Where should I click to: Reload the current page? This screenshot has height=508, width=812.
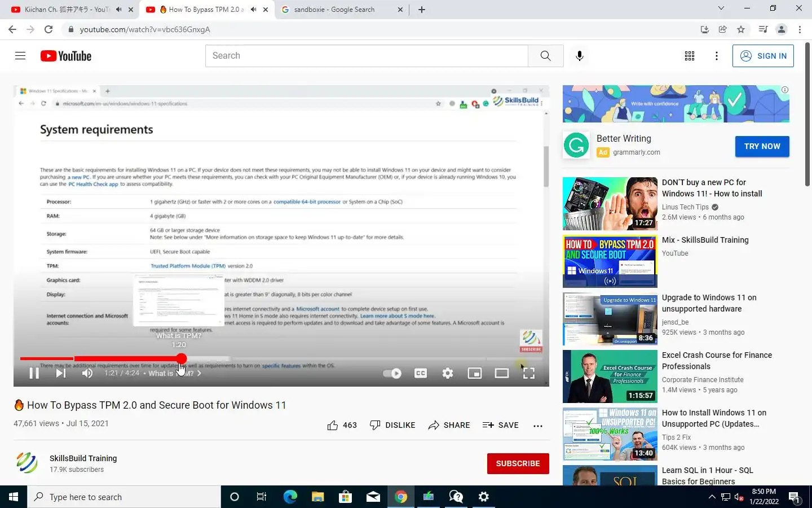point(48,29)
